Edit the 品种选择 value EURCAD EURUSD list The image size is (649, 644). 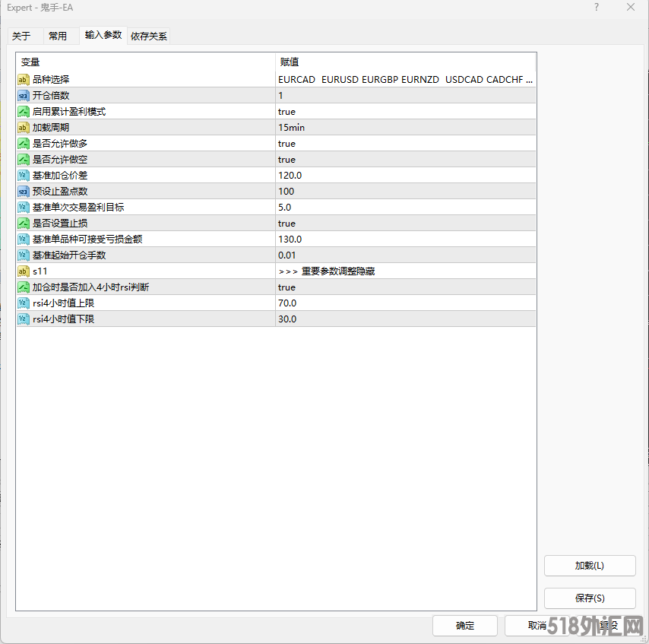click(406, 80)
